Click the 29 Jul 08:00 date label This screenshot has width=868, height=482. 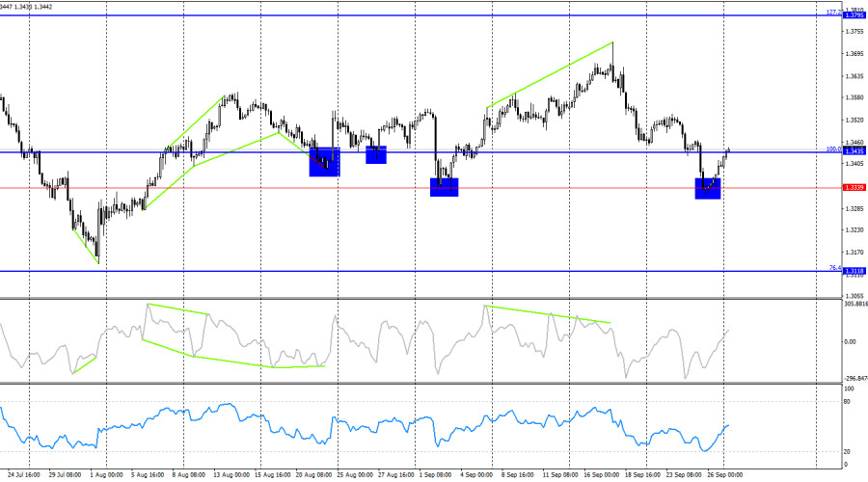pyautogui.click(x=65, y=475)
